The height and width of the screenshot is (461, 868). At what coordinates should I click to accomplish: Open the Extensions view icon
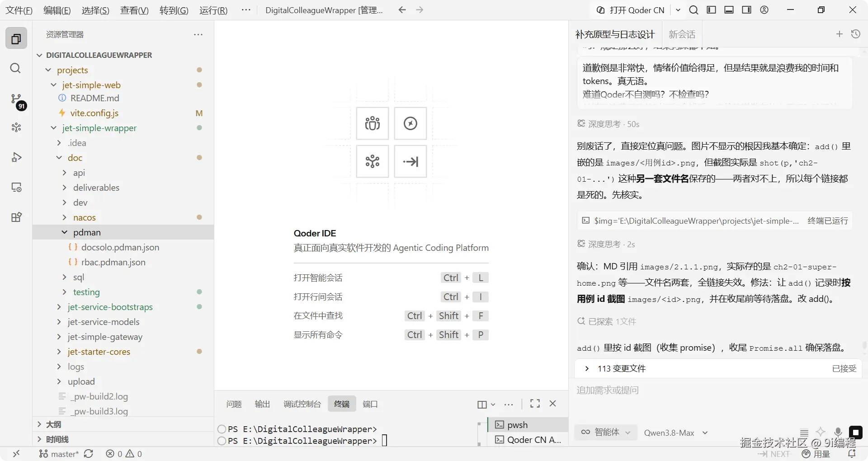click(x=16, y=217)
